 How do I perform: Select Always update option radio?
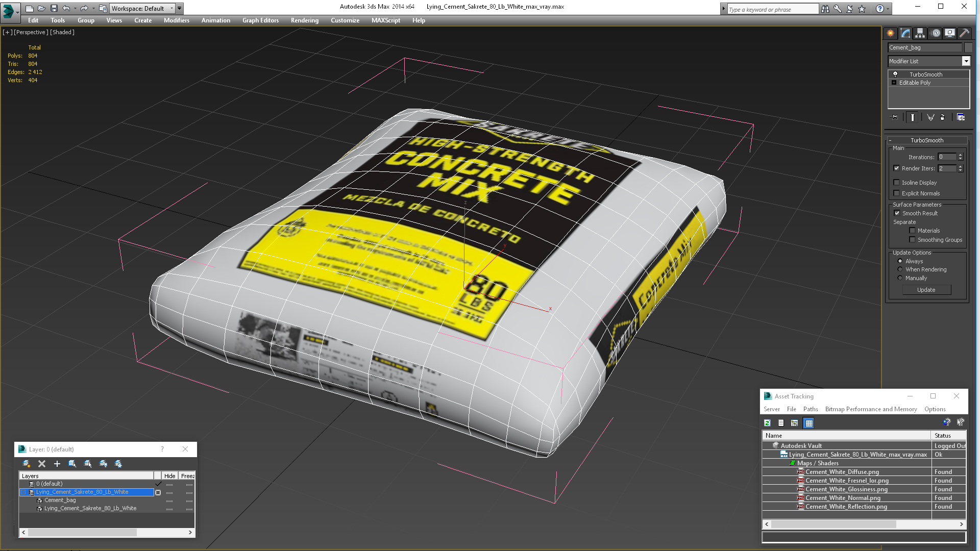click(x=900, y=261)
